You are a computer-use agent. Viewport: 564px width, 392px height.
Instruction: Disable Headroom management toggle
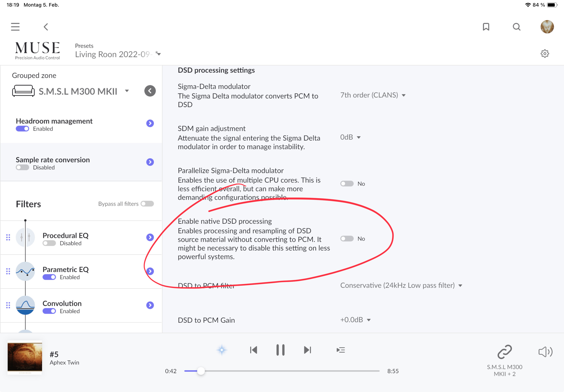click(22, 129)
